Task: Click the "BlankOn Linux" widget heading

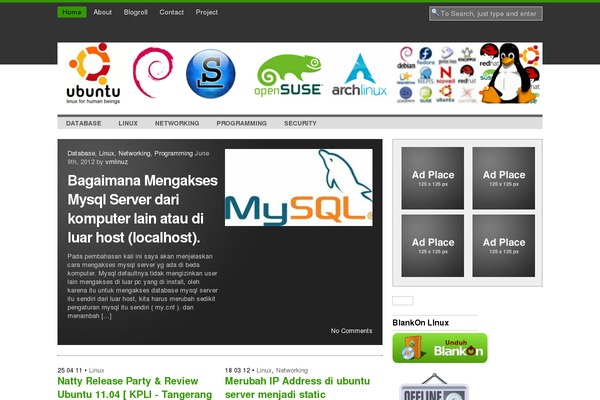Action: click(421, 323)
